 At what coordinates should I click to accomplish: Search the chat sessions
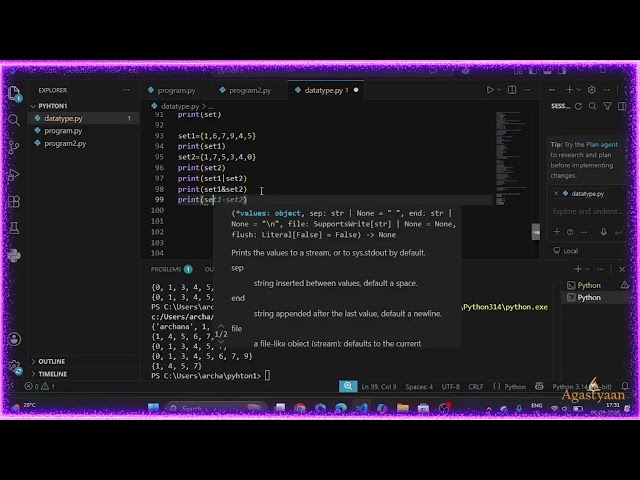[593, 106]
